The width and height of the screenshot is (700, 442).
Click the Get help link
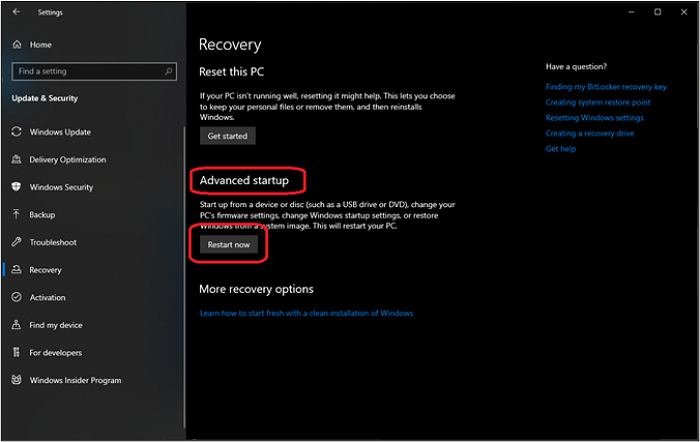pyautogui.click(x=561, y=149)
